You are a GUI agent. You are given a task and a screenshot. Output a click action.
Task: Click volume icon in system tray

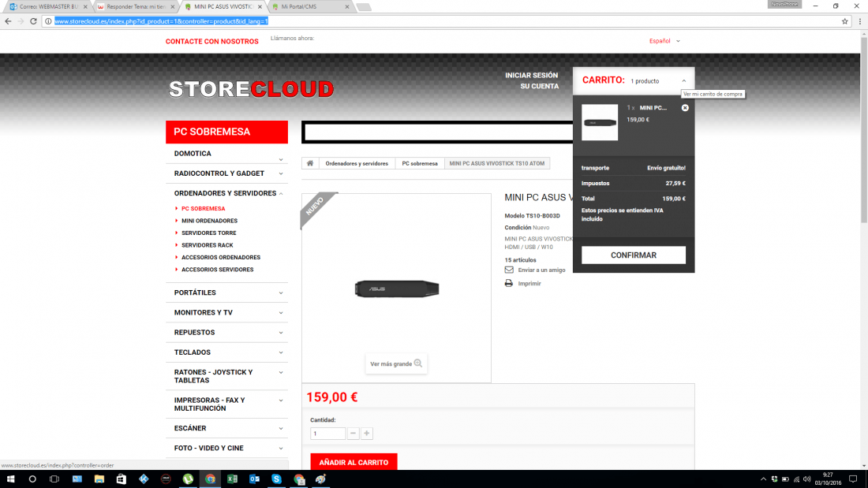807,479
